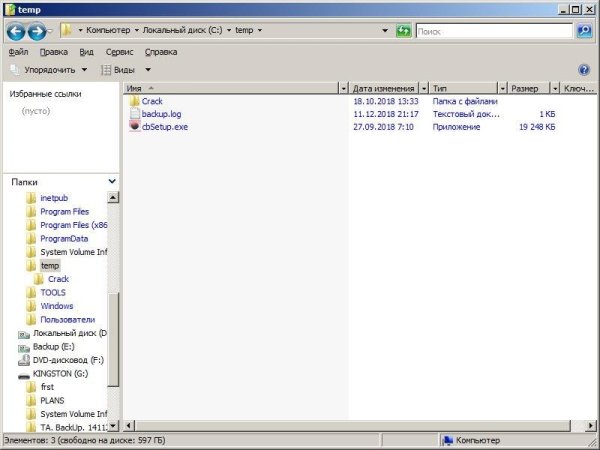Image resolution: width=600 pixels, height=450 pixels.
Task: Open the Файл menu
Action: (18, 51)
